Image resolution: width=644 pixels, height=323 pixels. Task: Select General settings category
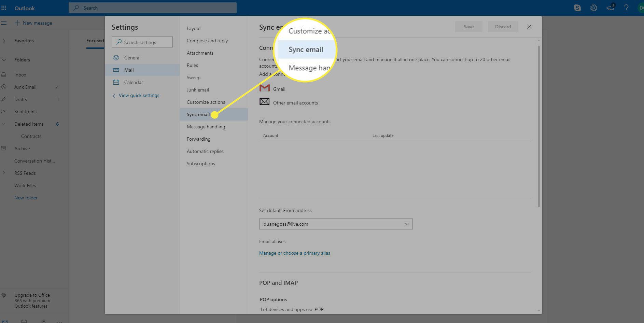click(142, 58)
